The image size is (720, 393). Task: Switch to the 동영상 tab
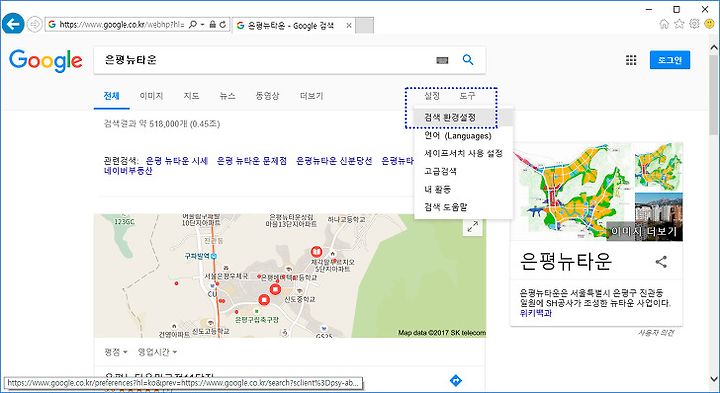(x=267, y=96)
